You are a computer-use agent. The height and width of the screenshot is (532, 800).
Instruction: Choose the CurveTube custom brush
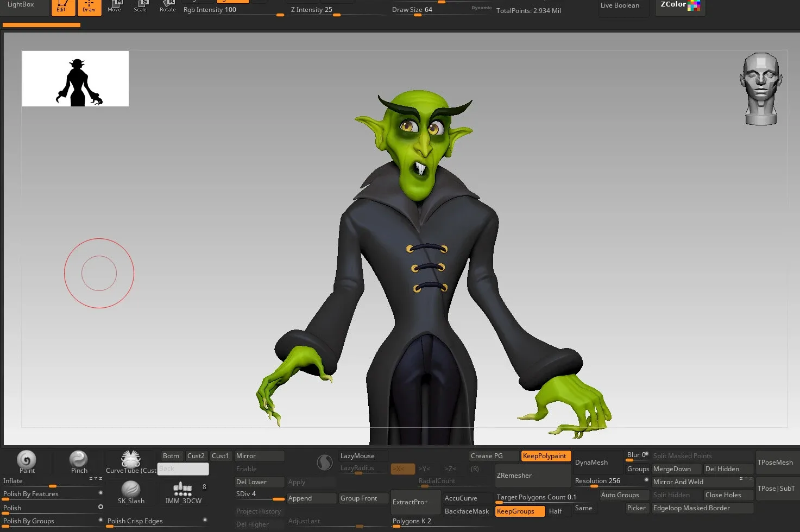click(130, 460)
